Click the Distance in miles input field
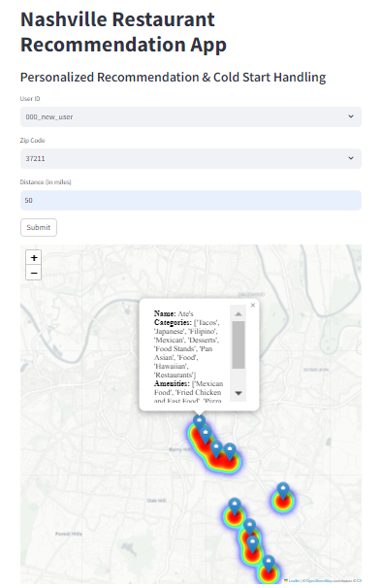382x588 pixels. [x=191, y=200]
